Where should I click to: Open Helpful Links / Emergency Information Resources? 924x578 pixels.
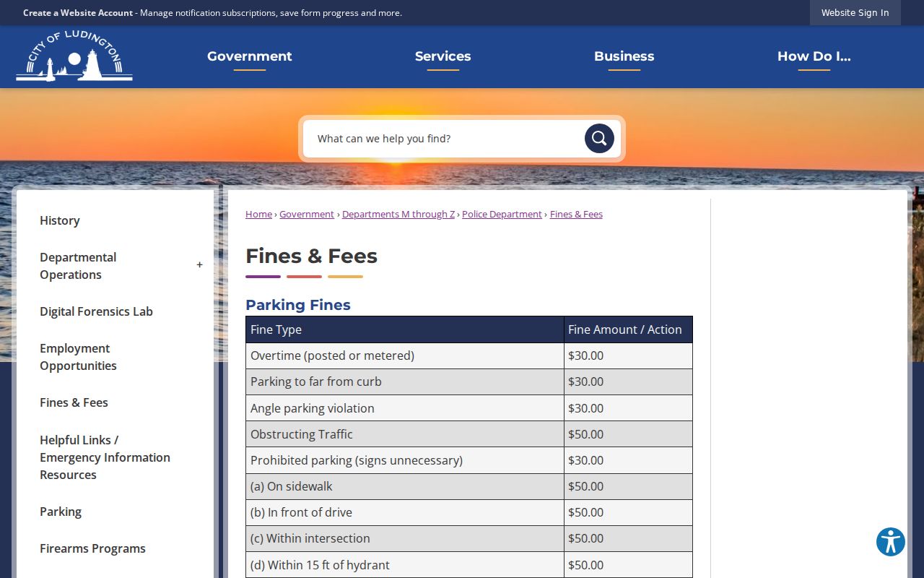105,457
